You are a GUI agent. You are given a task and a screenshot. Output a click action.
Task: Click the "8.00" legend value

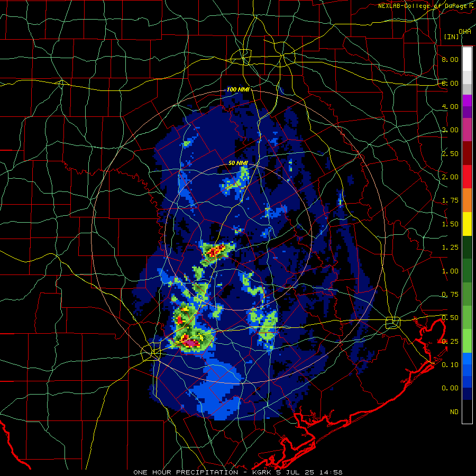click(x=450, y=59)
